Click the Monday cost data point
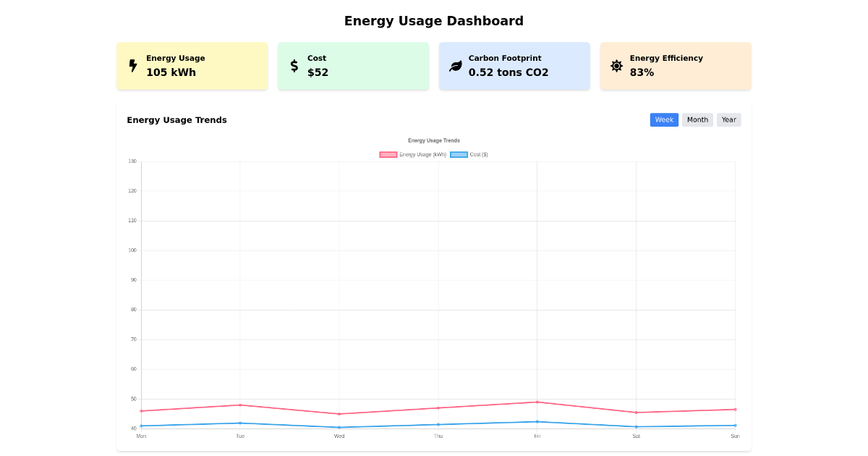The image size is (868, 456). click(x=142, y=427)
